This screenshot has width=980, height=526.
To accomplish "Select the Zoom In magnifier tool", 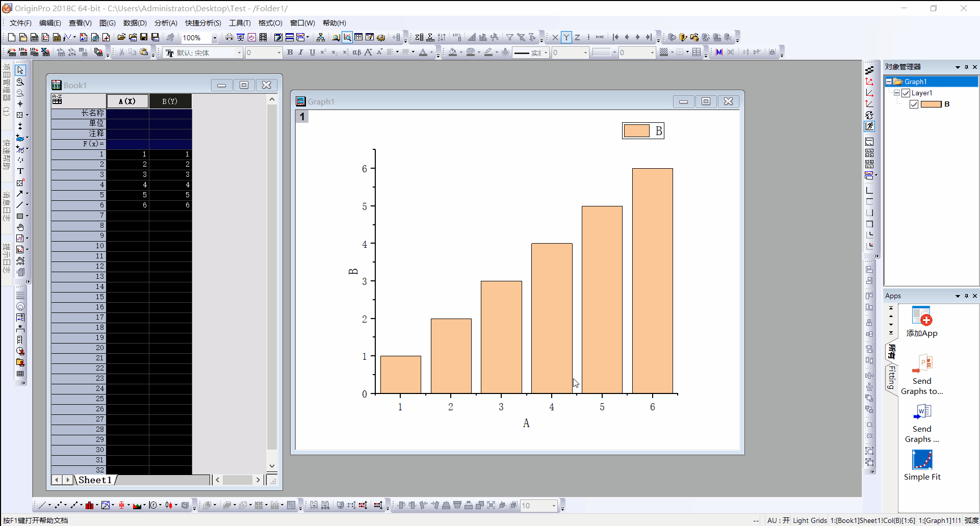I will pyautogui.click(x=20, y=82).
